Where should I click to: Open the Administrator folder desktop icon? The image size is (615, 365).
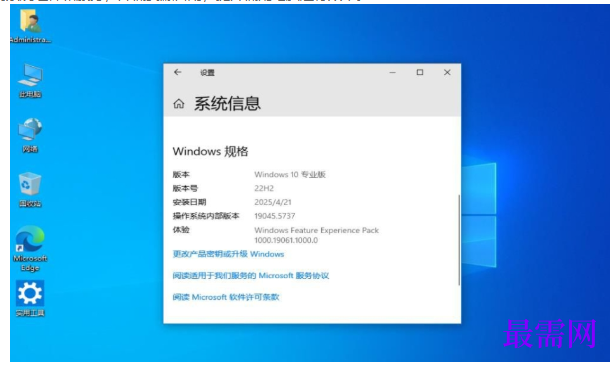point(30,26)
